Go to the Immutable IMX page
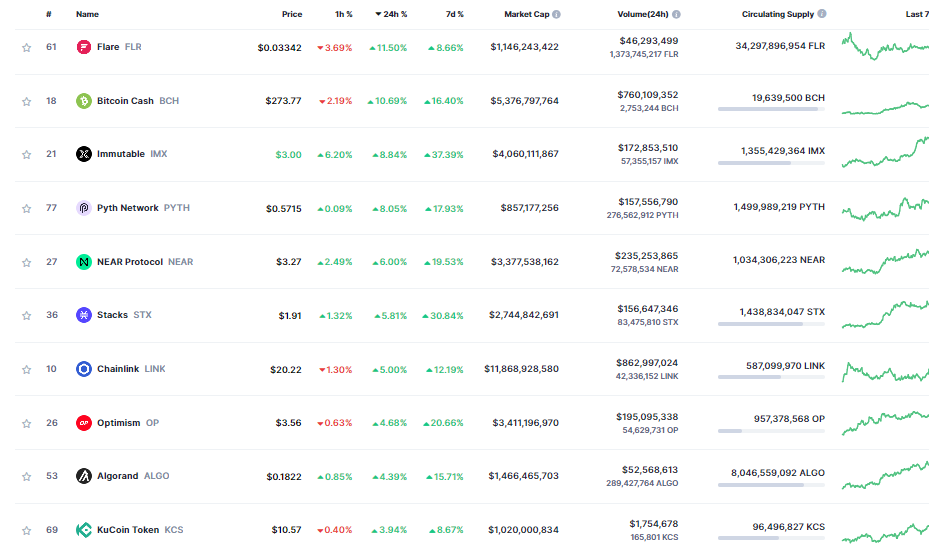This screenshot has height=551, width=951. coord(132,154)
